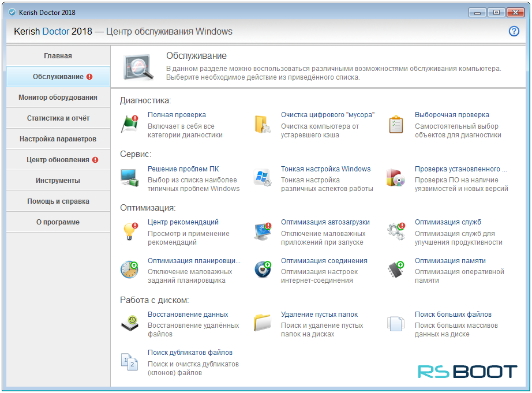Open Очистка цифрового "мусора" link
This screenshot has width=532, height=393.
coord(328,115)
